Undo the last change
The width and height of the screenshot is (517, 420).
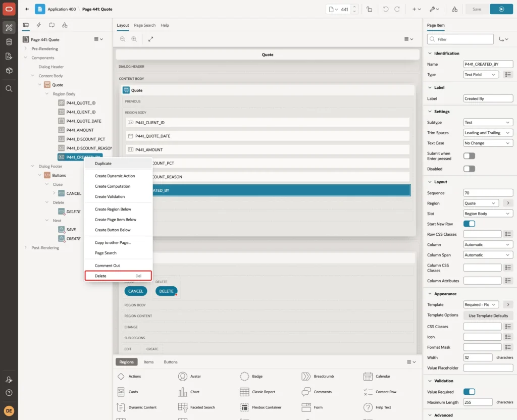385,9
